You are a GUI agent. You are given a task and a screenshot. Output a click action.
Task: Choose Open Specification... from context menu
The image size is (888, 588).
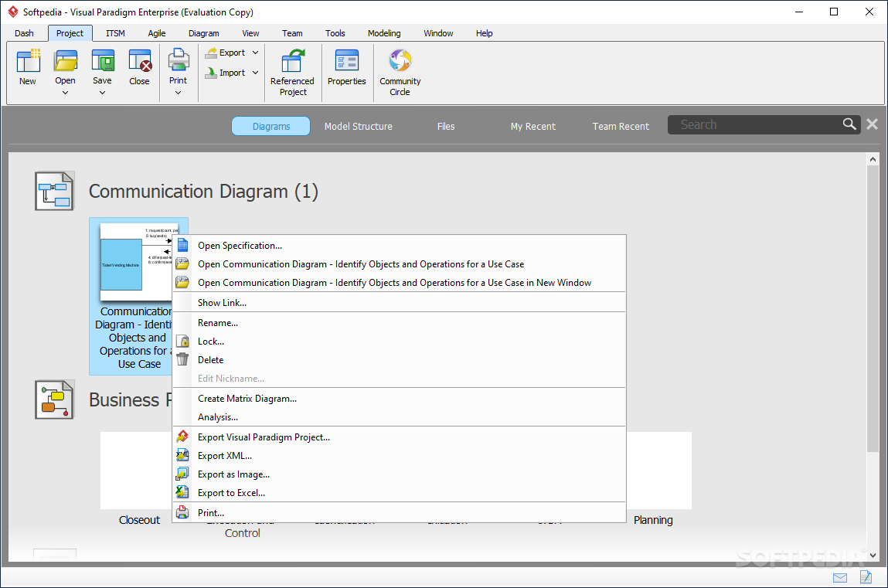point(400,246)
